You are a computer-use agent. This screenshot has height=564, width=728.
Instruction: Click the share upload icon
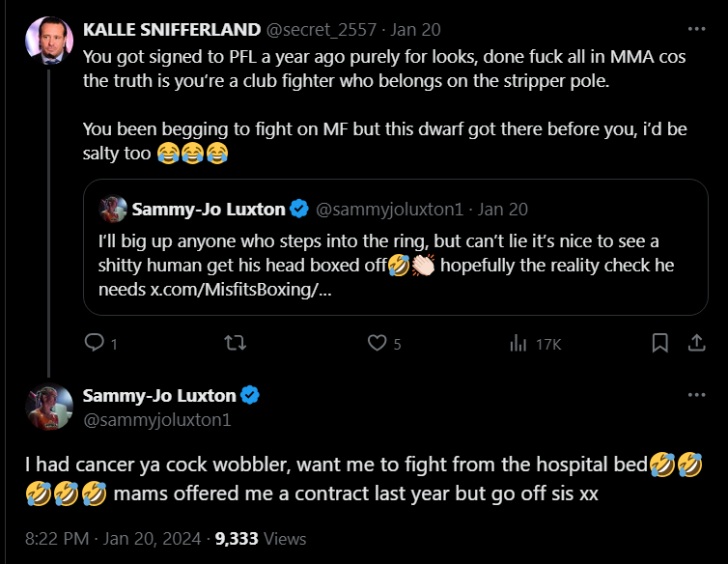[x=695, y=343]
